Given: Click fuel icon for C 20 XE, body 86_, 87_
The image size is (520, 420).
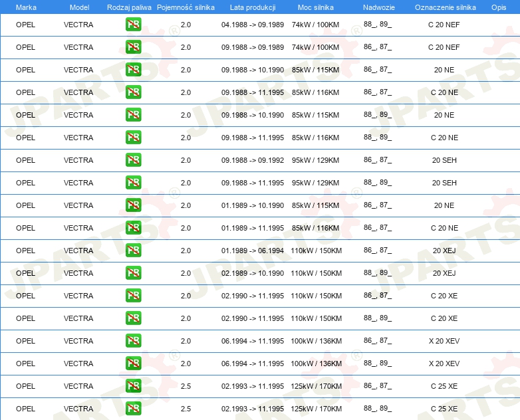Looking at the screenshot, I should [x=133, y=295].
